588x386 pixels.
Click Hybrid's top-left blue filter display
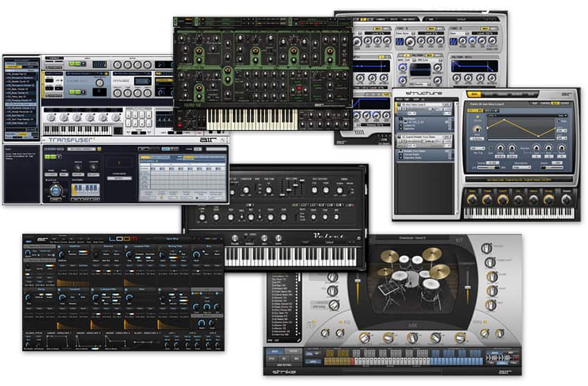coord(371,66)
